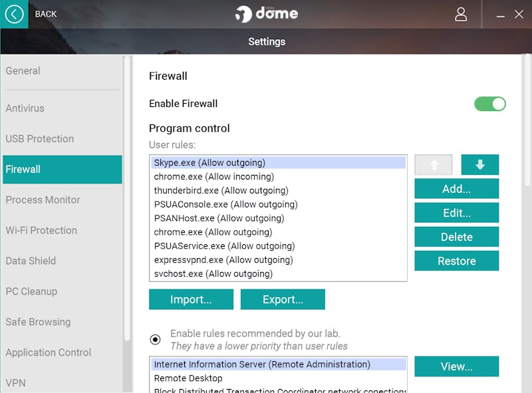Toggle the Enable Firewall switch
Viewport: 532px width, 393px height.
[489, 104]
